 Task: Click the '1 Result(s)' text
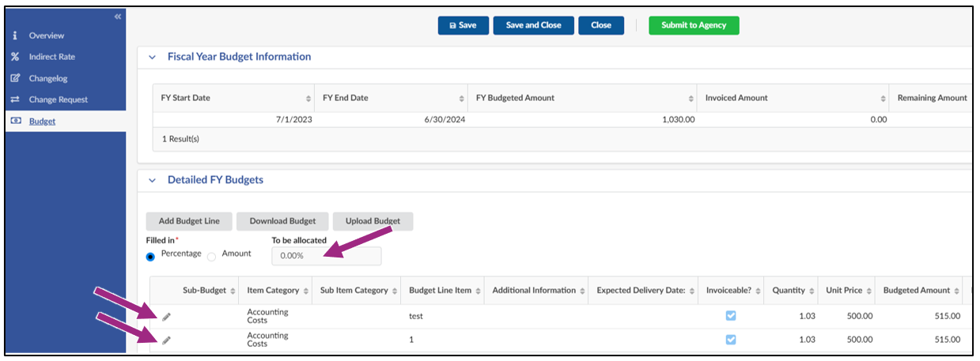180,139
